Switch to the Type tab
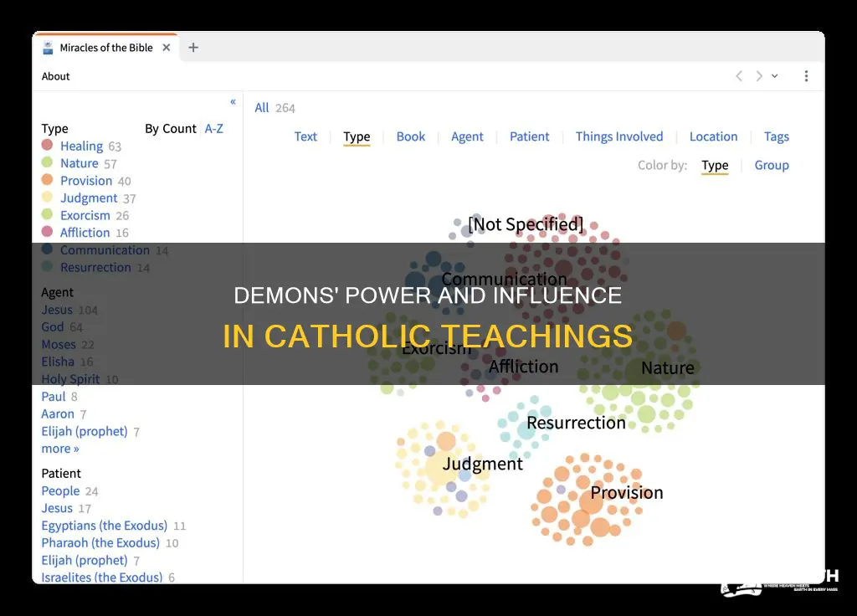 coord(357,136)
